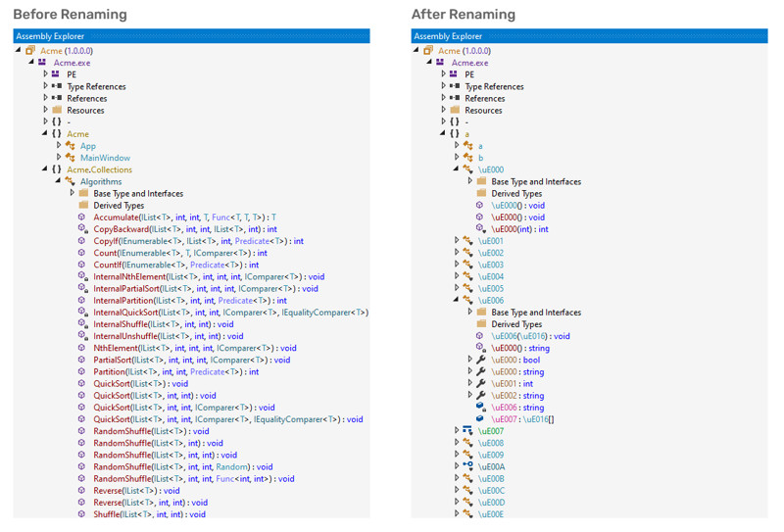Click the class icon next to Algorithms

tap(70, 181)
